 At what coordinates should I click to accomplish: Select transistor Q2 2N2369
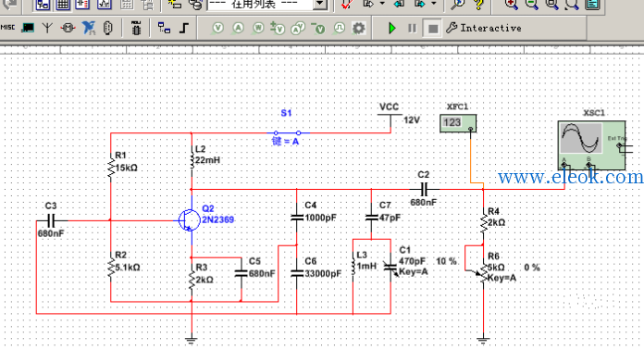pos(189,220)
